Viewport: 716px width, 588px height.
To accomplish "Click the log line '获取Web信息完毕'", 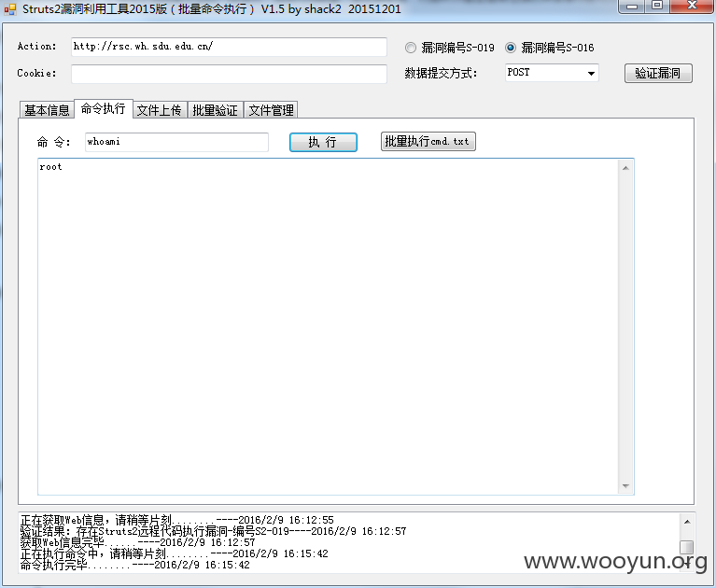I will pos(137,543).
